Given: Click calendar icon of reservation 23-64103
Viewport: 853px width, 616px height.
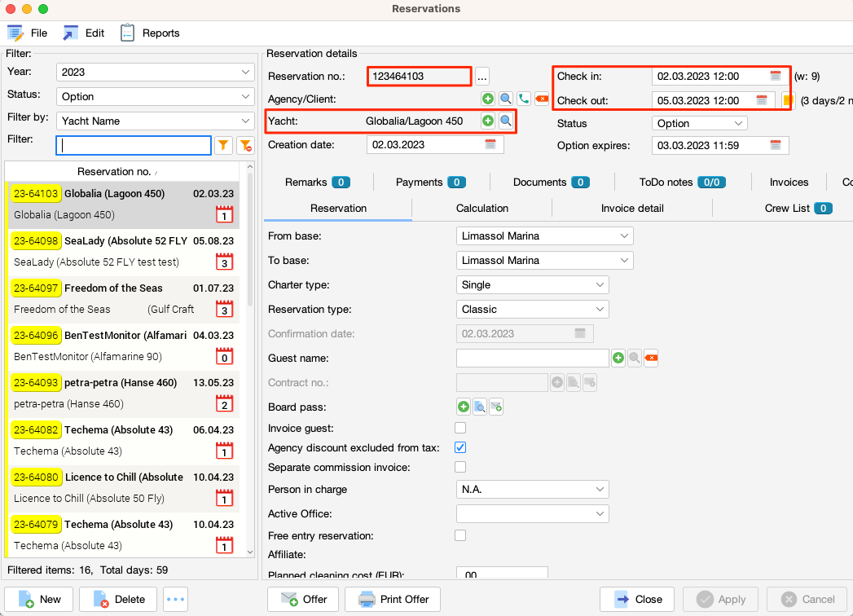Looking at the screenshot, I should coord(224,214).
